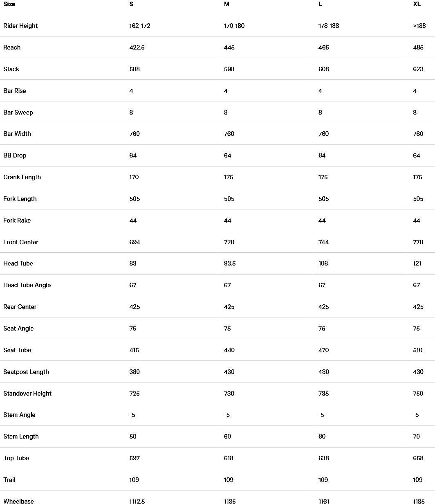Click the 422.5 Reach value for S
435x504 pixels.
tap(137, 47)
